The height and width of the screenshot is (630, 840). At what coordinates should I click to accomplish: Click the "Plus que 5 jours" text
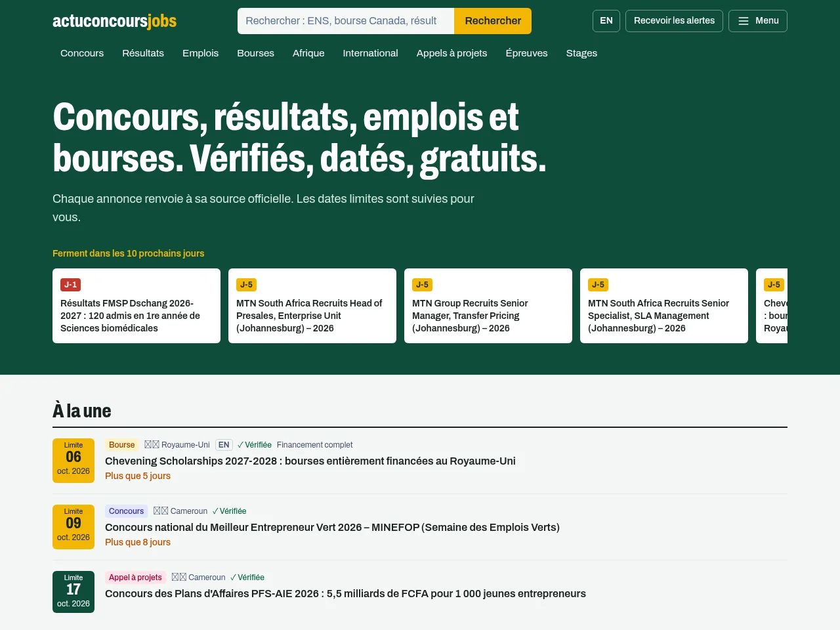138,476
